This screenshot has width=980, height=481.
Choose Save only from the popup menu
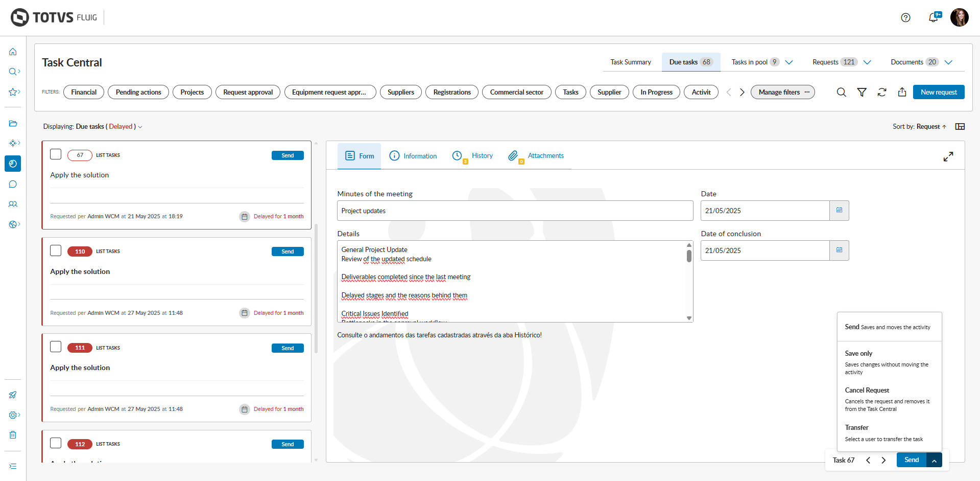coord(890,362)
